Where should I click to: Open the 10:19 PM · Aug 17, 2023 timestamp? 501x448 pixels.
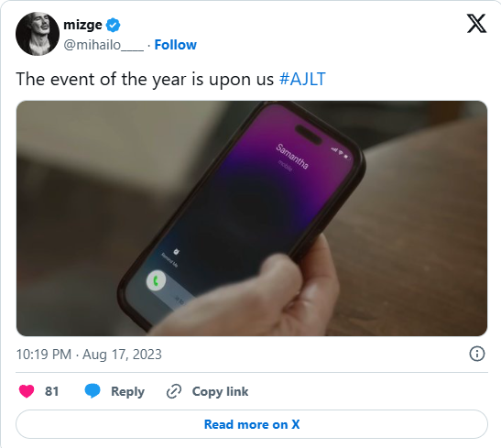pos(89,355)
